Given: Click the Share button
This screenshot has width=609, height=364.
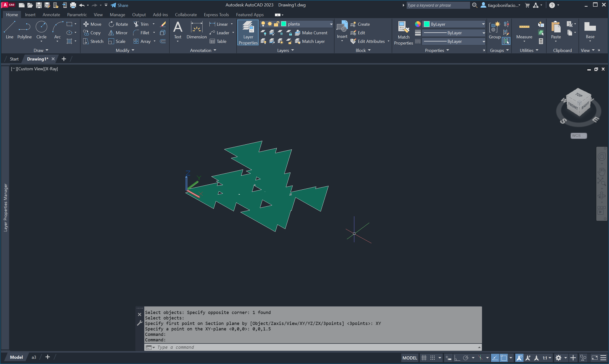Looking at the screenshot, I should pyautogui.click(x=119, y=5).
